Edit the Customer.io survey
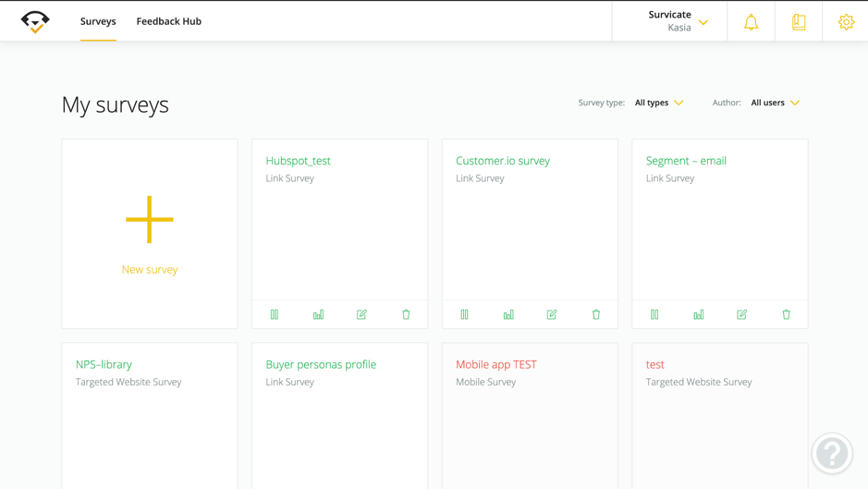Viewport: 868px width, 489px height. coord(552,314)
